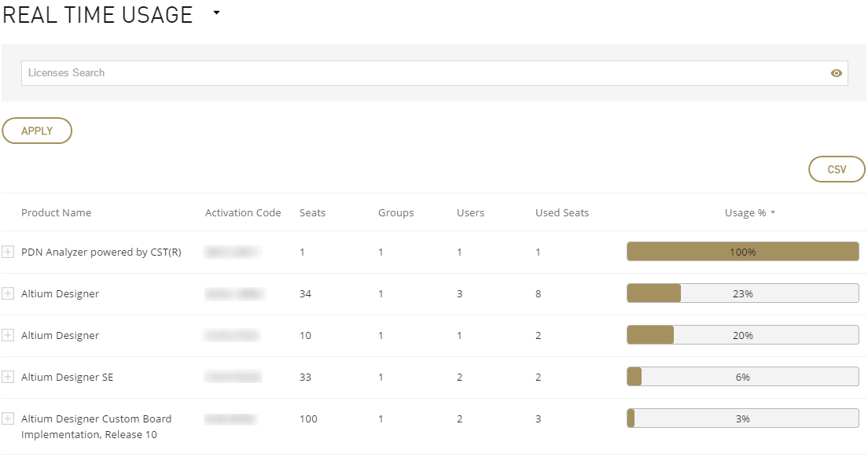
Task: Click the 100% usage bar for PDN Analyzer
Action: click(742, 252)
